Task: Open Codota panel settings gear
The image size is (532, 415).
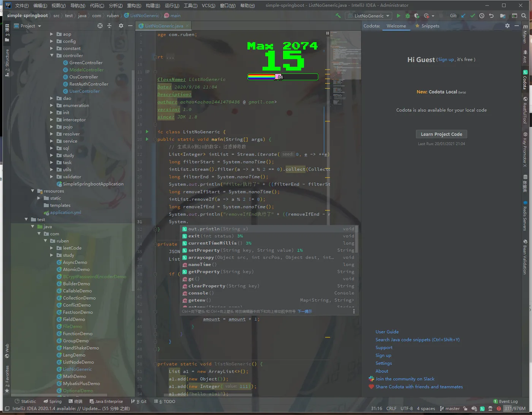Action: 507,26
